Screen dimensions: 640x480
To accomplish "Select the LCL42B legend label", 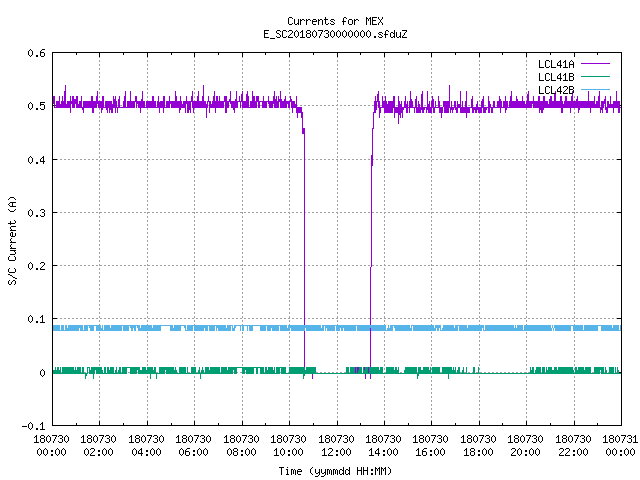I will coord(556,90).
